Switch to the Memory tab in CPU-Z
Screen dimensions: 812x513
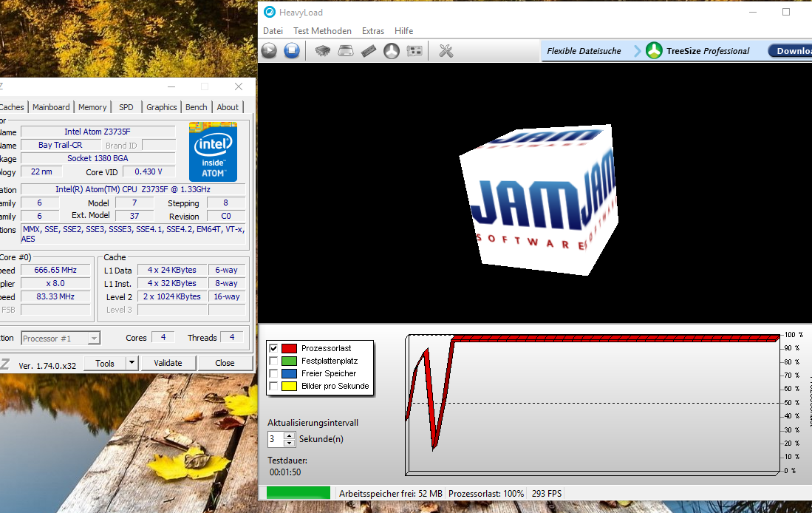92,107
